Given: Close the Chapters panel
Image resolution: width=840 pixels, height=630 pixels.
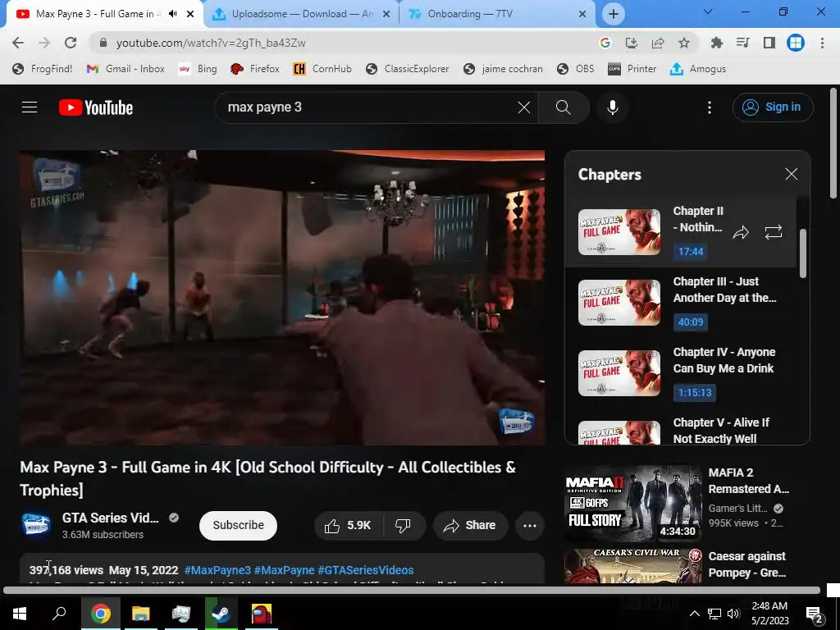Looking at the screenshot, I should 792,174.
